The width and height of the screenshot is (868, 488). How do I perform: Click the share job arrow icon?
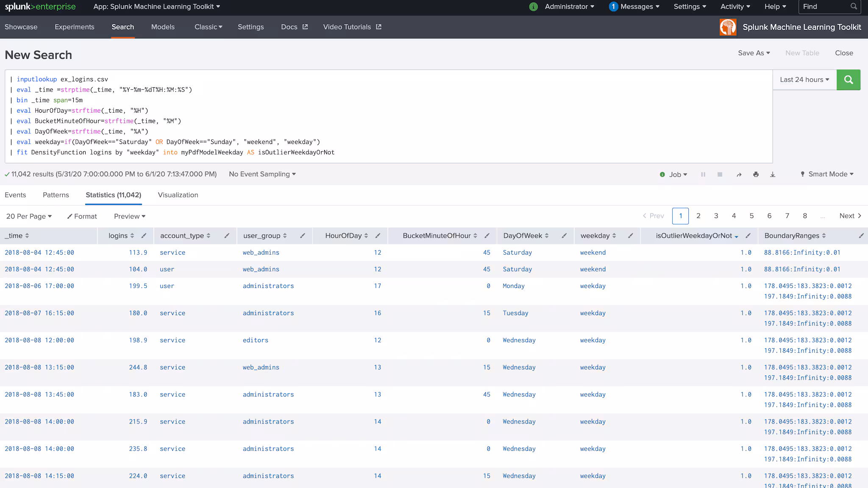(x=739, y=175)
